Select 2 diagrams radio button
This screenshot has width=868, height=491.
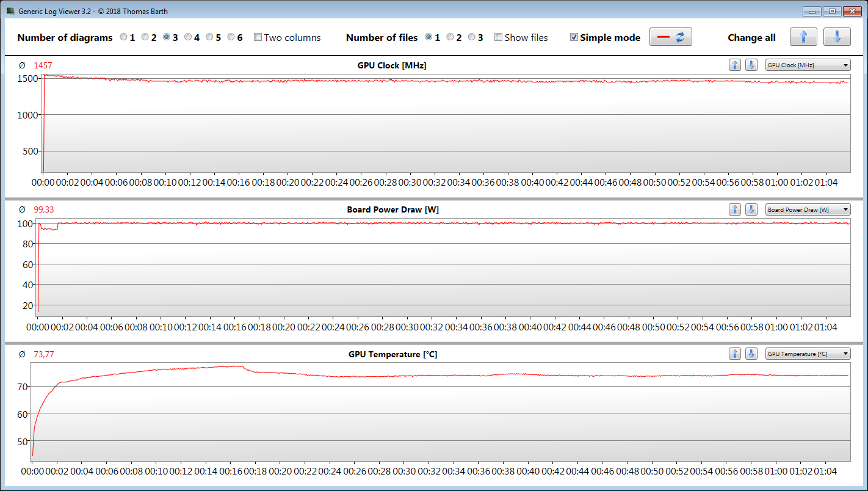tap(145, 37)
